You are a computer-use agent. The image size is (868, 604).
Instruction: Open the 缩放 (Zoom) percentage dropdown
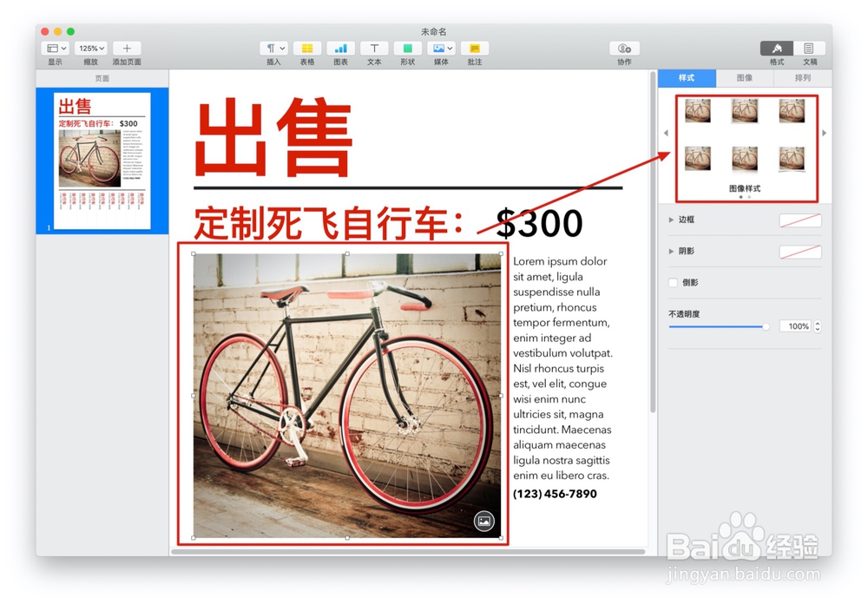click(91, 48)
